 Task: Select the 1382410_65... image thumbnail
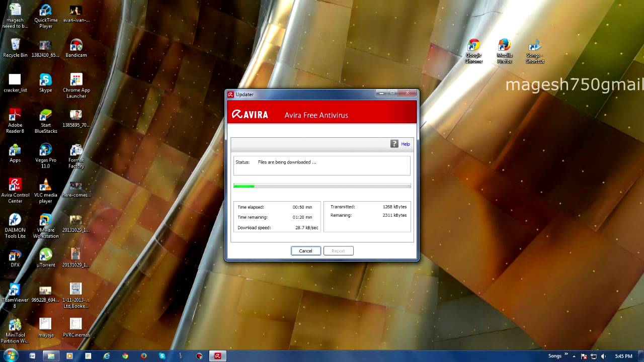(x=46, y=48)
